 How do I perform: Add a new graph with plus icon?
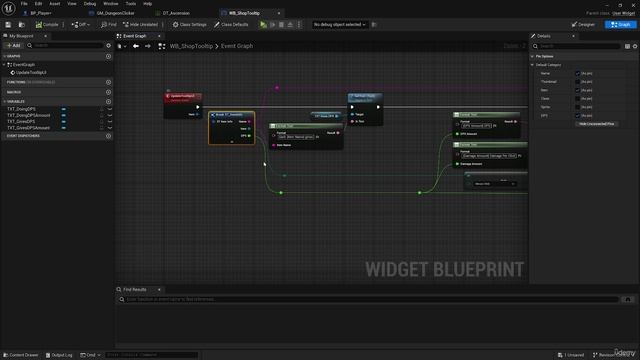pos(109,56)
